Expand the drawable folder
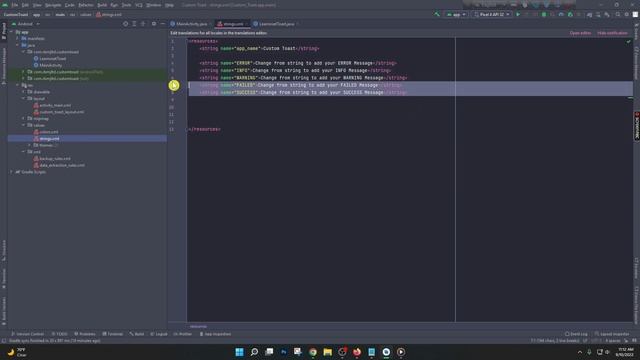Viewport: 640px width, 360px height. (23, 92)
